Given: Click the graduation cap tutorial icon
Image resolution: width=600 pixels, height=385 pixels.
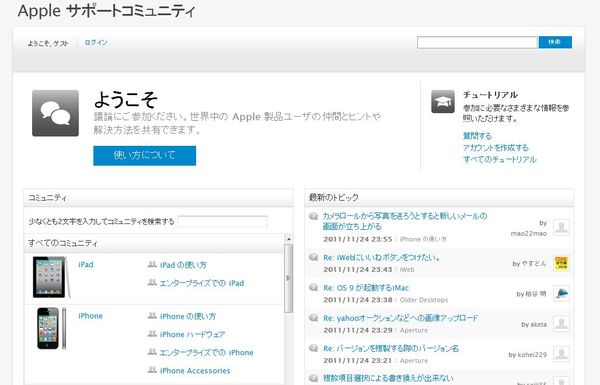Looking at the screenshot, I should coord(443,101).
